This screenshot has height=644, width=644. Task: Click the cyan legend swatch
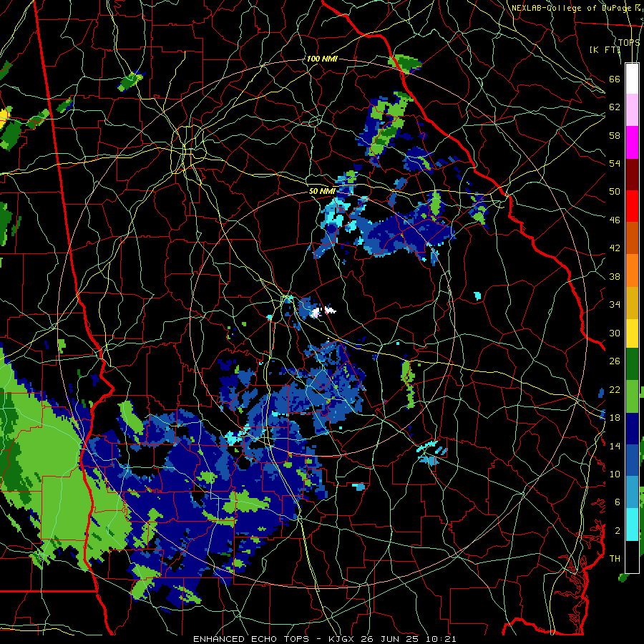632,525
